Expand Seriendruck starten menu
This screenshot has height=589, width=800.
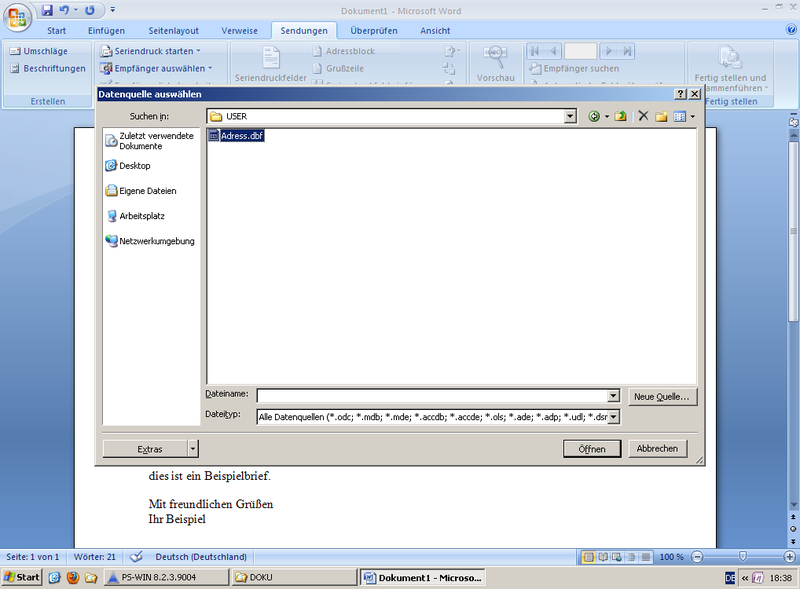coord(150,51)
